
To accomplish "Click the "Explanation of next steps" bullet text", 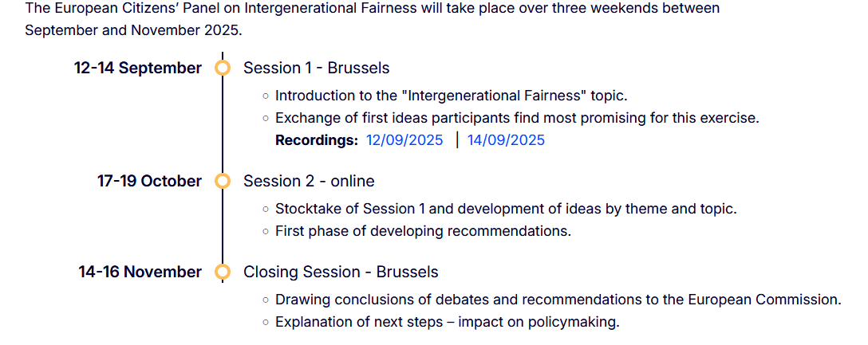I will click(447, 322).
